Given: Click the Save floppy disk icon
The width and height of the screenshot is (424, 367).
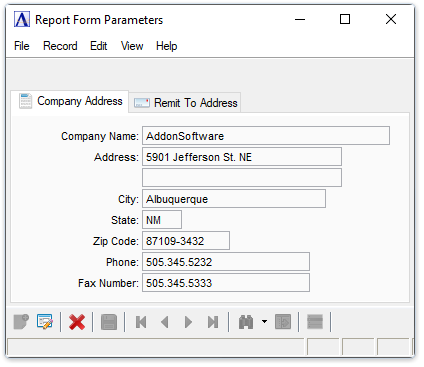Looking at the screenshot, I should (x=109, y=322).
